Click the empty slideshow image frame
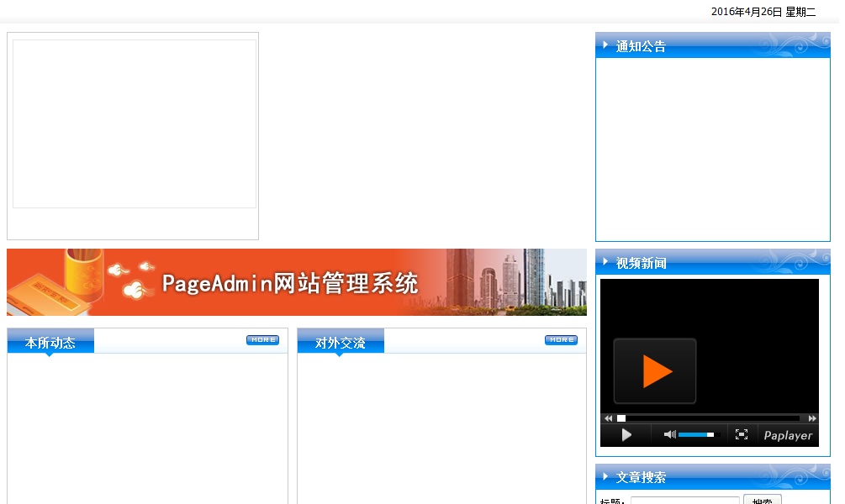 click(x=135, y=124)
